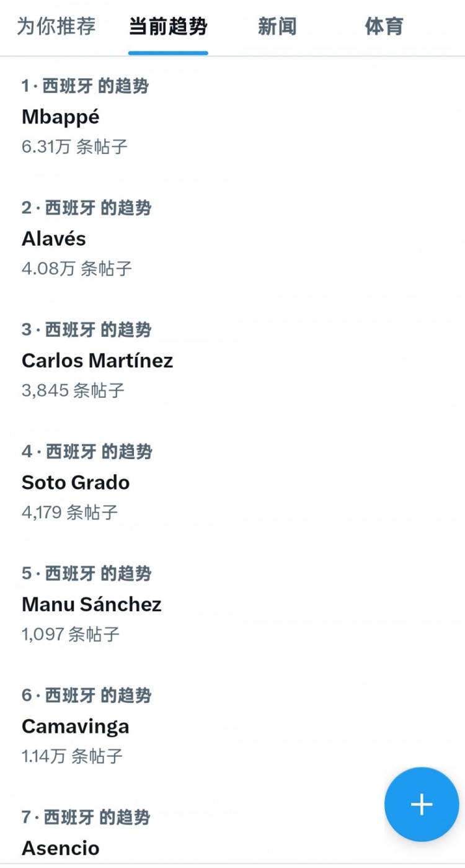Image resolution: width=465 pixels, height=868 pixels.
Task: Tap the 4,179 条帖子 count text
Action: click(69, 512)
